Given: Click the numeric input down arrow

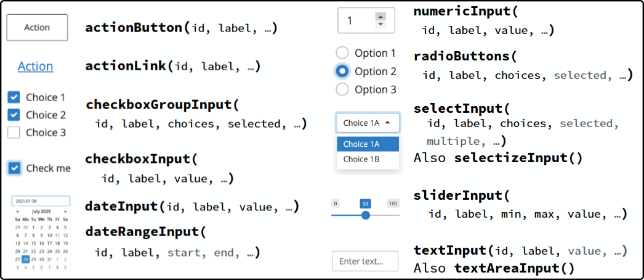Looking at the screenshot, I should coord(380,24).
